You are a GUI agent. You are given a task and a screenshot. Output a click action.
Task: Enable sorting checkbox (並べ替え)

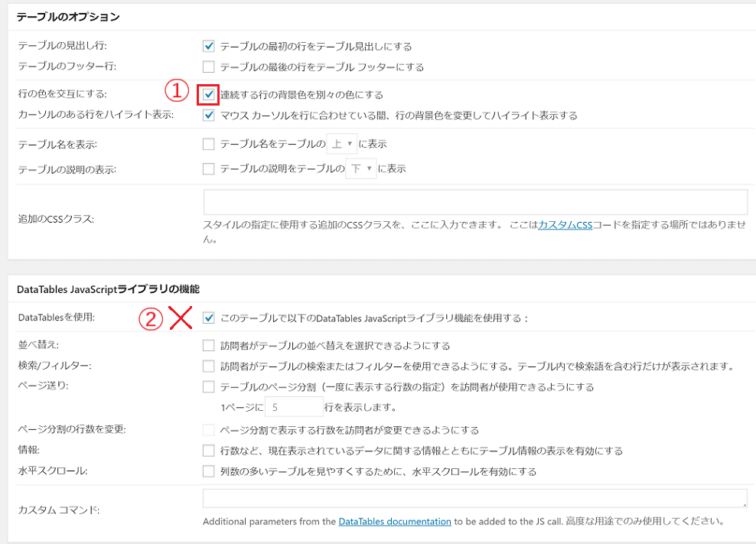pyautogui.click(x=208, y=345)
